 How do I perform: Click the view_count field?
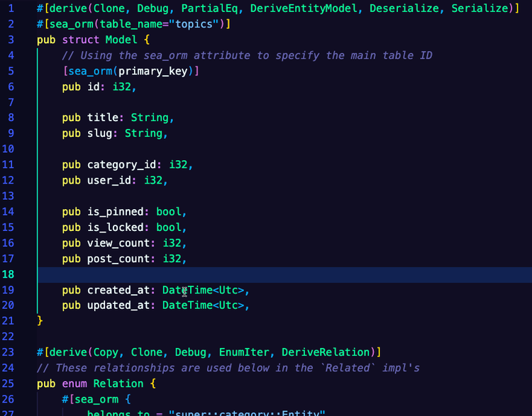(118, 243)
